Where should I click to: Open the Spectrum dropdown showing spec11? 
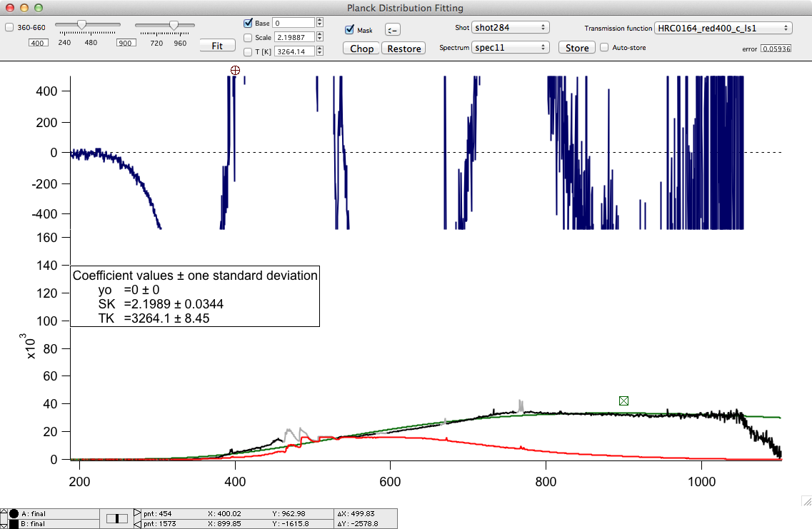tap(510, 48)
